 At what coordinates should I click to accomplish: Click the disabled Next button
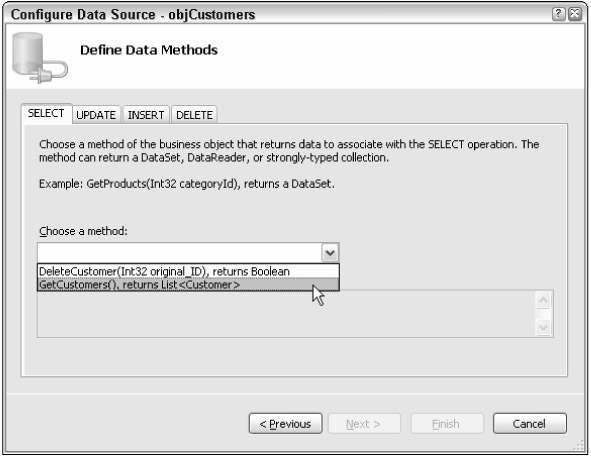point(364,424)
